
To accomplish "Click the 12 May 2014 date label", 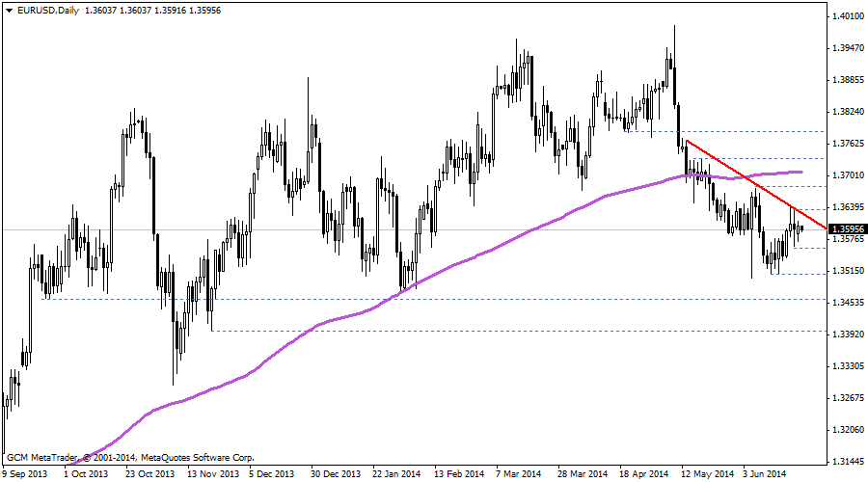I will [x=708, y=474].
